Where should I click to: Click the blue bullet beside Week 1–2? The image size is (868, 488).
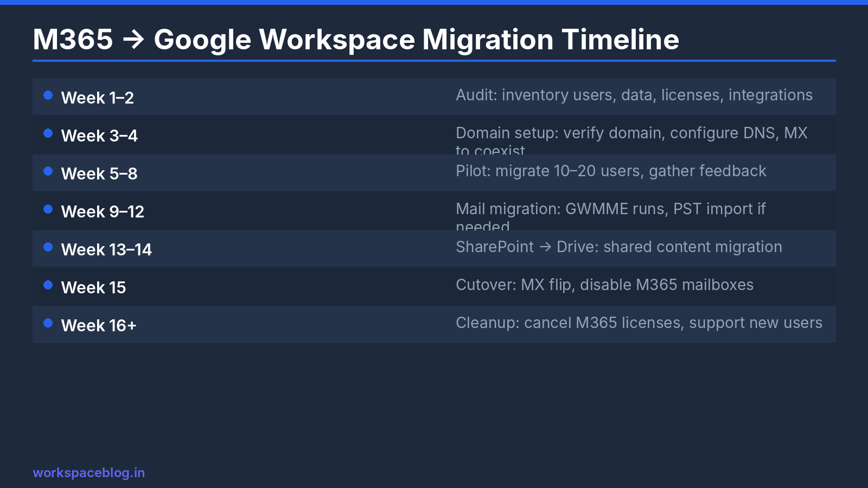48,95
